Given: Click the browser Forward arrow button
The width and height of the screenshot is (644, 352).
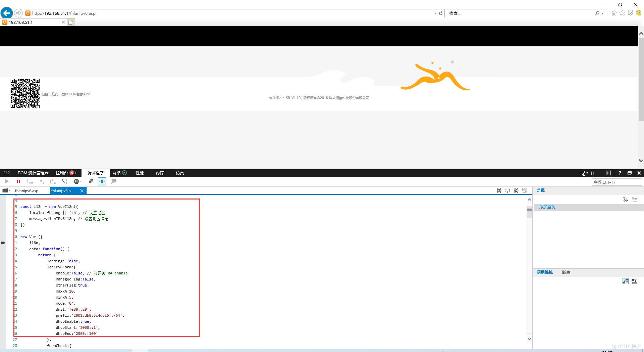Looking at the screenshot, I should tap(18, 13).
